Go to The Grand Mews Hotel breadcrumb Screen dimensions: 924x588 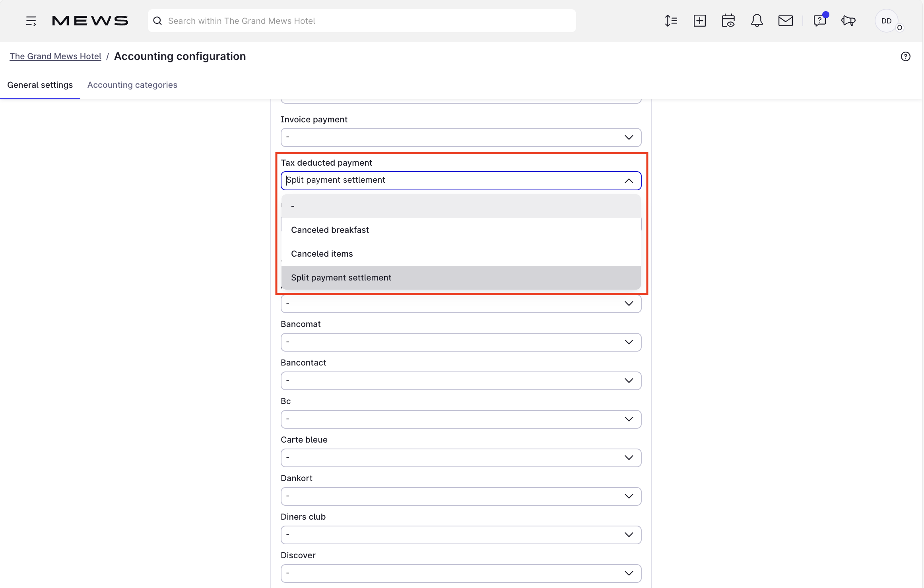point(56,56)
